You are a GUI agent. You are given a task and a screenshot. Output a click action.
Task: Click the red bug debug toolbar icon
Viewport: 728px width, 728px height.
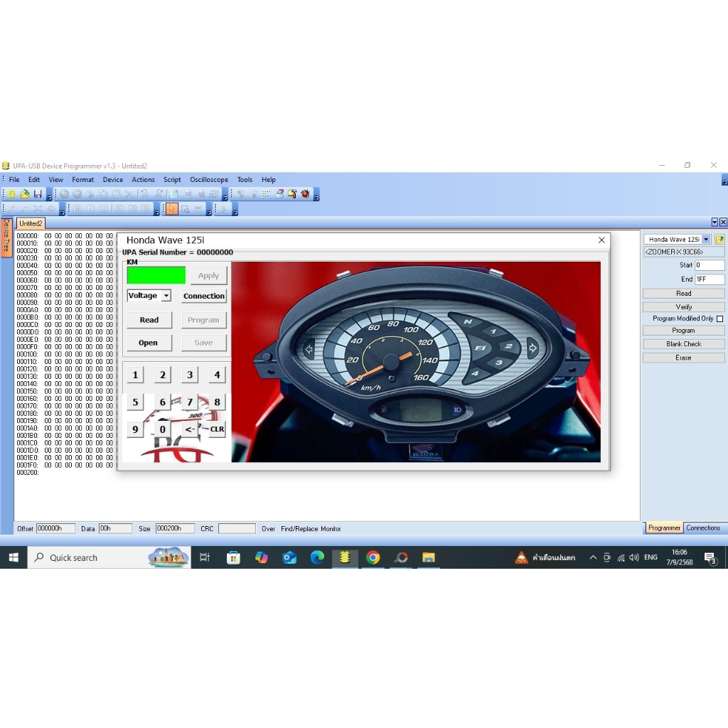point(305,194)
